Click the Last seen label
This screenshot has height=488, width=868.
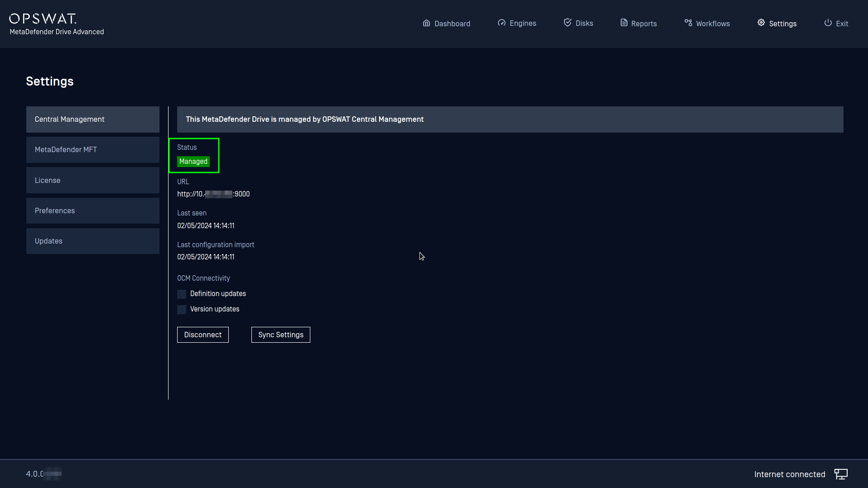coord(192,213)
